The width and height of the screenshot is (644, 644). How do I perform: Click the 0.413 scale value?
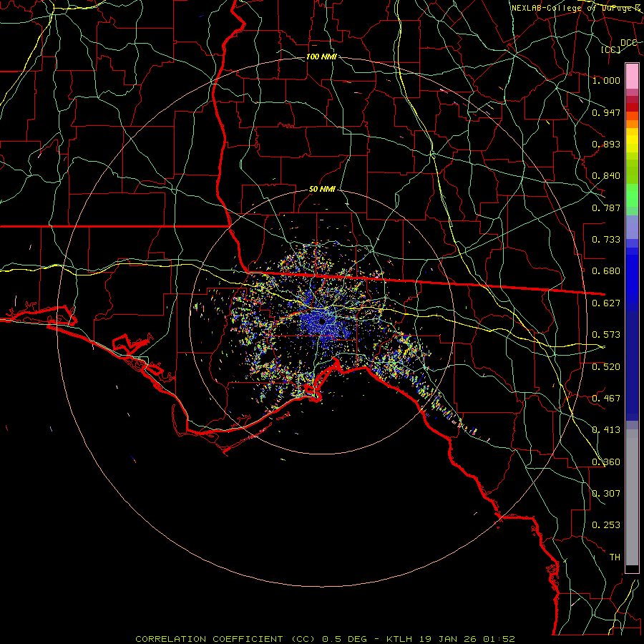pos(606,430)
